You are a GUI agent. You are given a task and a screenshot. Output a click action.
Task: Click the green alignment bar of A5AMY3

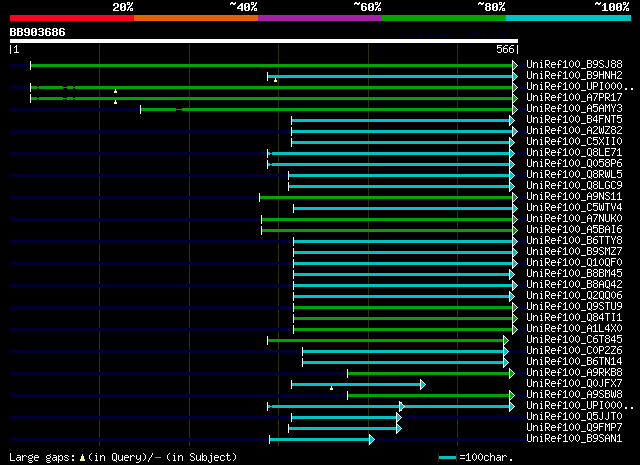pyautogui.click(x=327, y=109)
